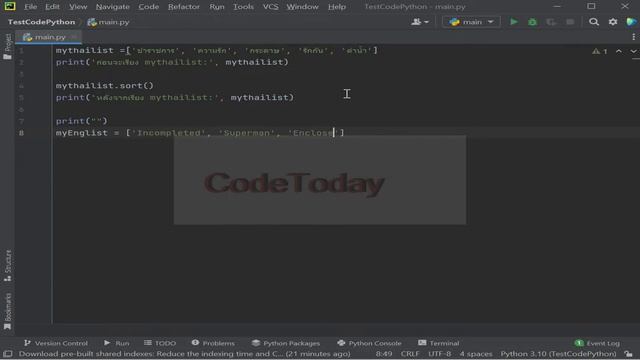The image size is (640, 360).
Task: Toggle file read-only lock icon
Action: 629,354
